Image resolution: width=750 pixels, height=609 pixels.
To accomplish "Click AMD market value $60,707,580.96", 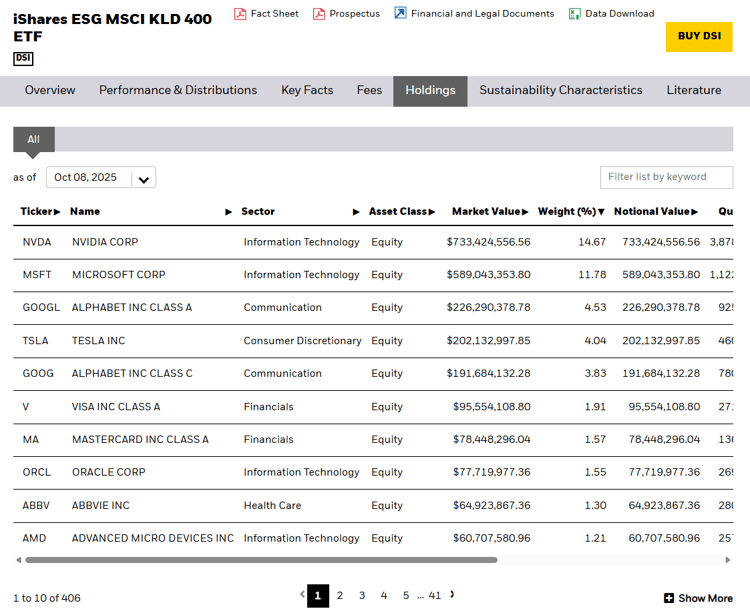I will (x=492, y=538).
